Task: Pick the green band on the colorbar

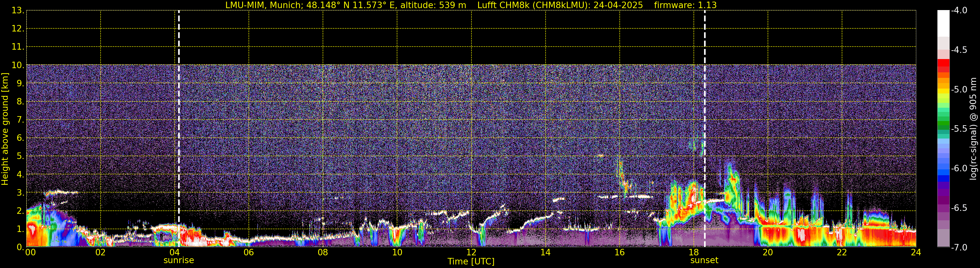Action: click(x=944, y=124)
